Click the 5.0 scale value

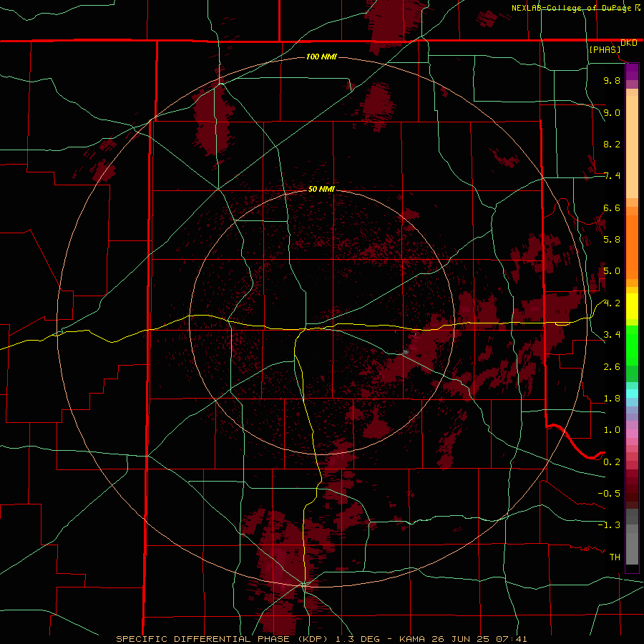(x=612, y=271)
